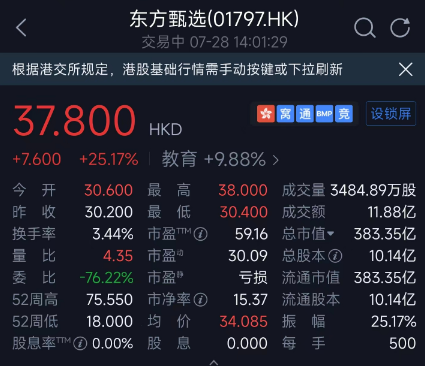Tap the title 东方甄选(01797.HK)

(214, 19)
